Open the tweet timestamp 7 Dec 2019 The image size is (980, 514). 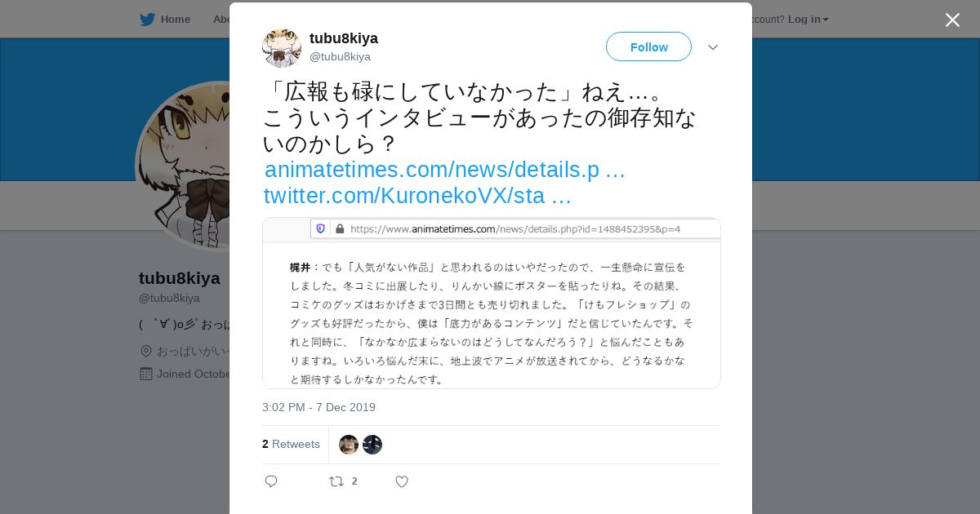pyautogui.click(x=318, y=407)
